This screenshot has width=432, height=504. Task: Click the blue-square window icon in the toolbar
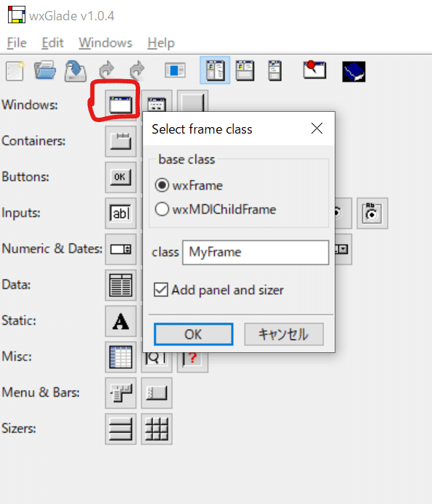pos(175,70)
